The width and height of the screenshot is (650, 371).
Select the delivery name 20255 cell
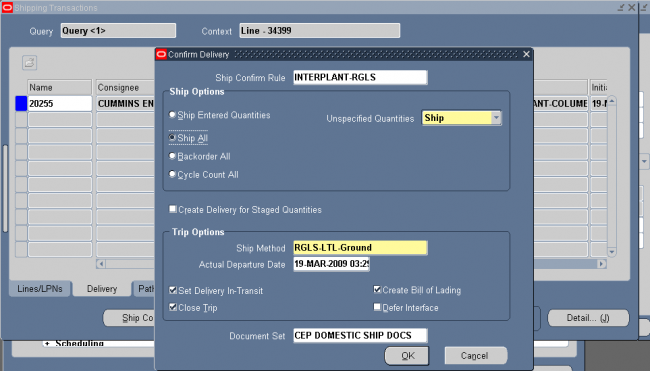tap(60, 104)
